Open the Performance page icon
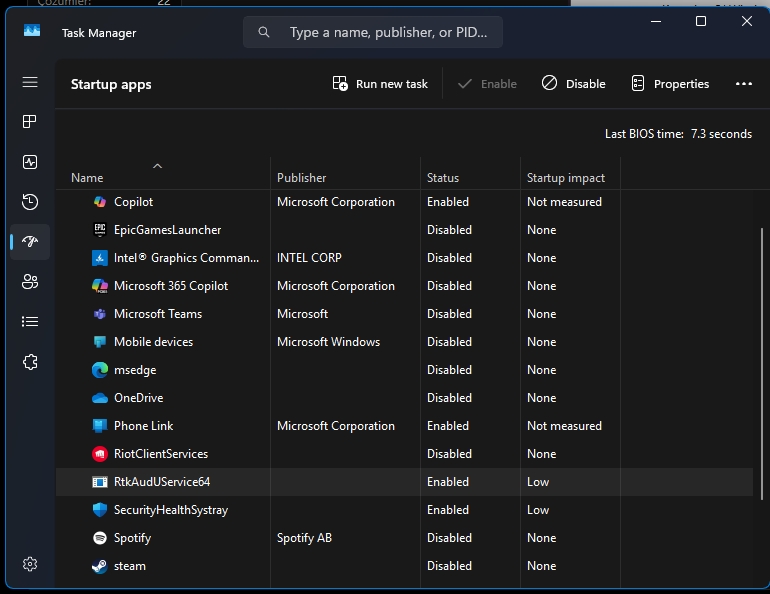 tap(30, 162)
